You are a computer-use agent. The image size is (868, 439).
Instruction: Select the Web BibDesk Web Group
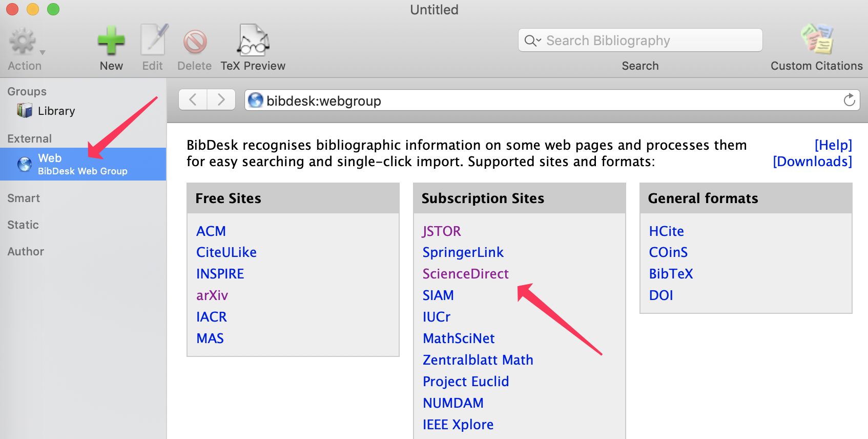(x=83, y=164)
